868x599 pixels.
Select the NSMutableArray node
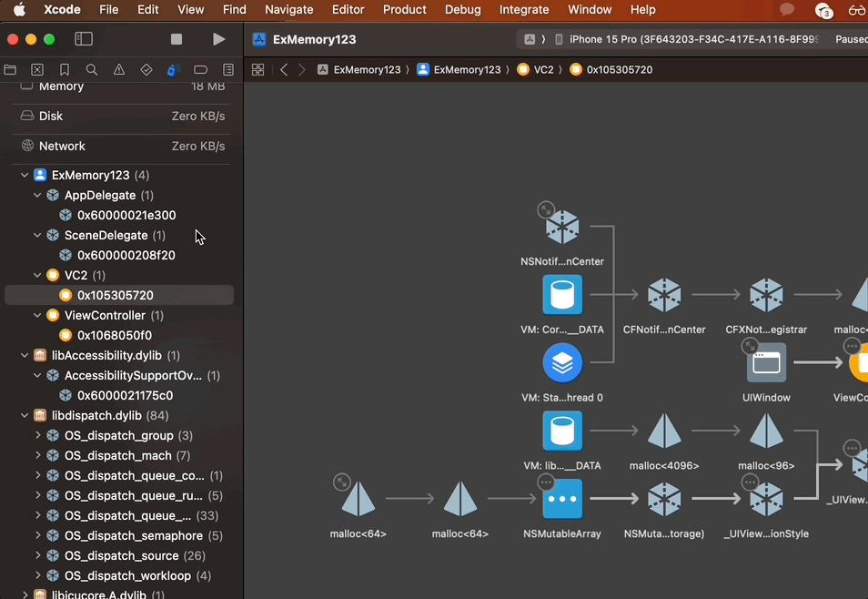[562, 499]
